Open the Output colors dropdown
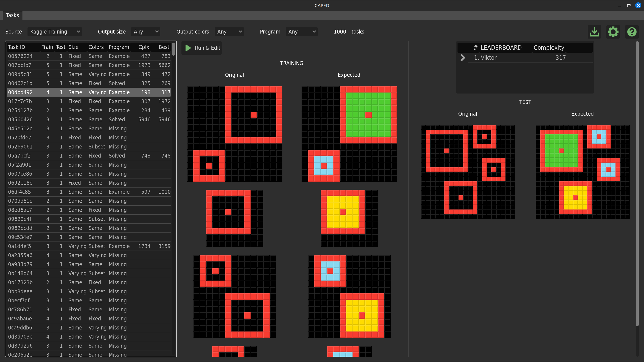Screen dimensions: 644x362 [229, 32]
